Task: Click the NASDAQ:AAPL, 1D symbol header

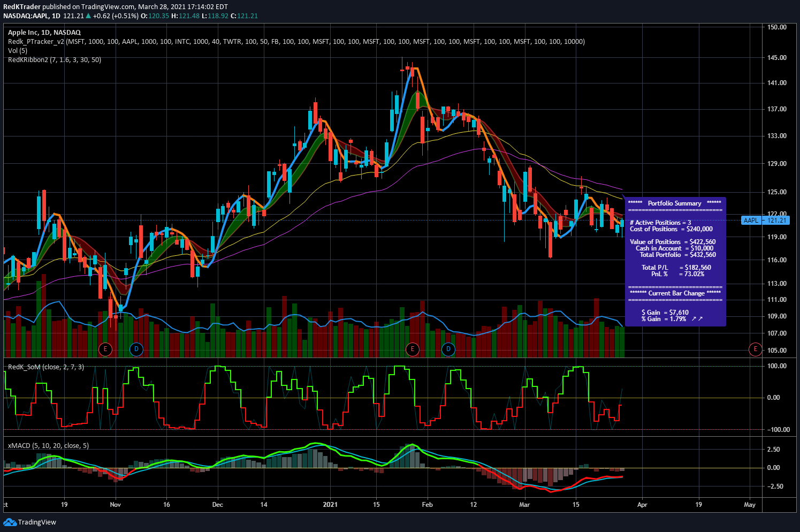Action: pos(32,16)
